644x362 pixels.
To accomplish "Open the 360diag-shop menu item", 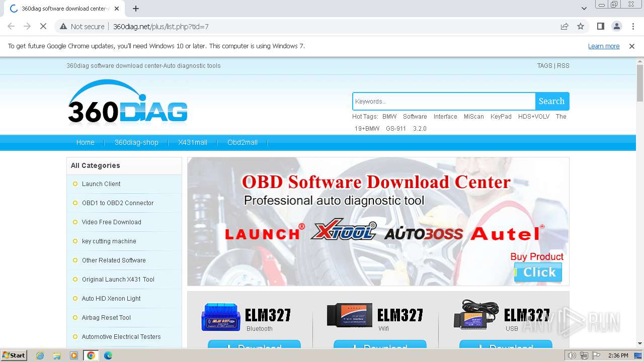I will 136,143.
